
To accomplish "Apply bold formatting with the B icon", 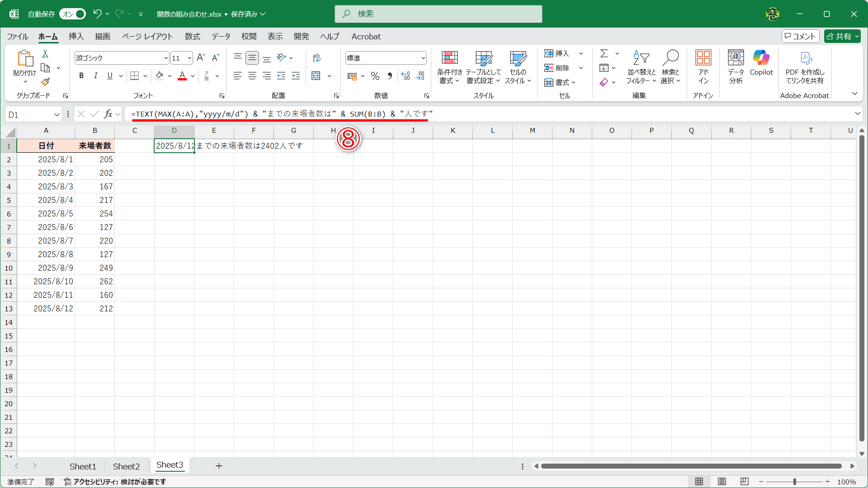I will pos(81,75).
